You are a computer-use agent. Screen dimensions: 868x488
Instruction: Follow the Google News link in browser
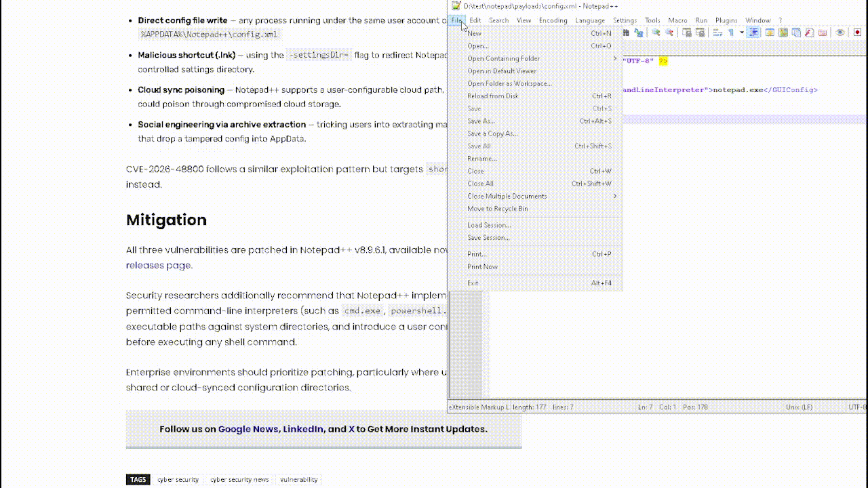click(248, 429)
